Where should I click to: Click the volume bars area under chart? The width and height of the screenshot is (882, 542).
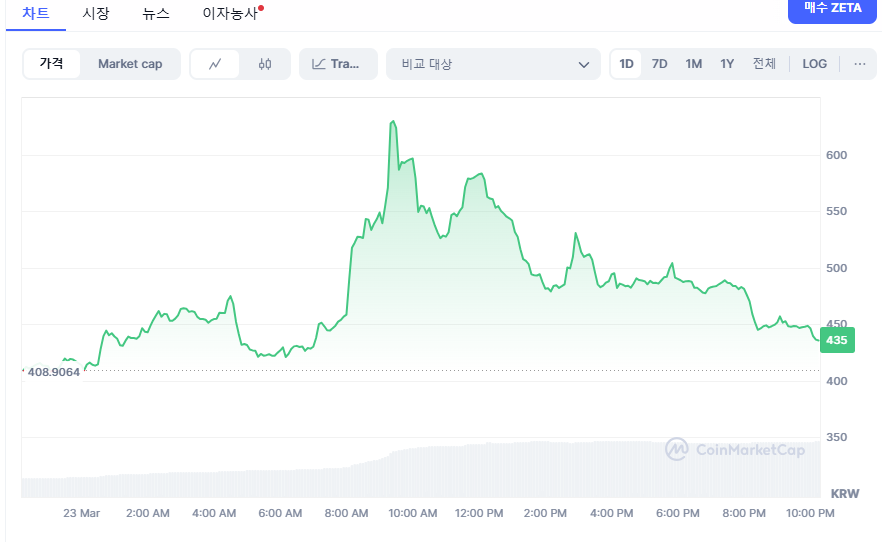pos(421,471)
